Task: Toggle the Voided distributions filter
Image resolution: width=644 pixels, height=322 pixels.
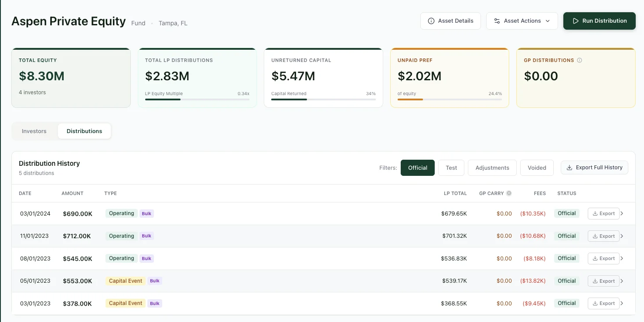Action: (537, 168)
